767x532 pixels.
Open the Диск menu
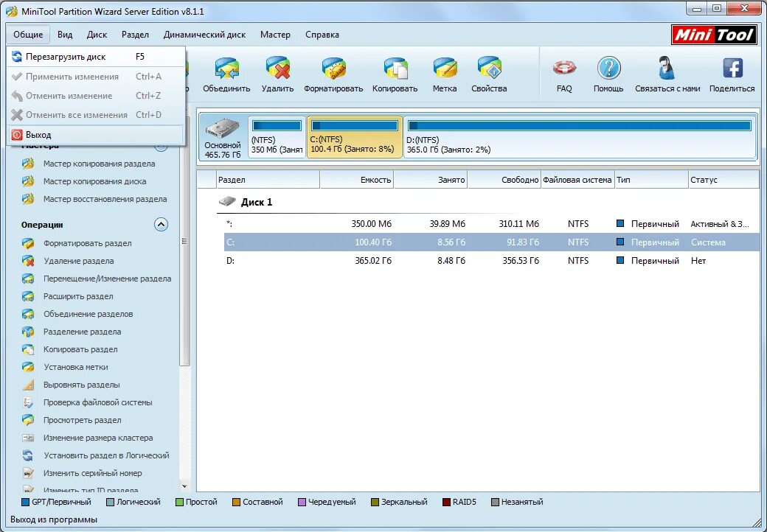click(97, 35)
